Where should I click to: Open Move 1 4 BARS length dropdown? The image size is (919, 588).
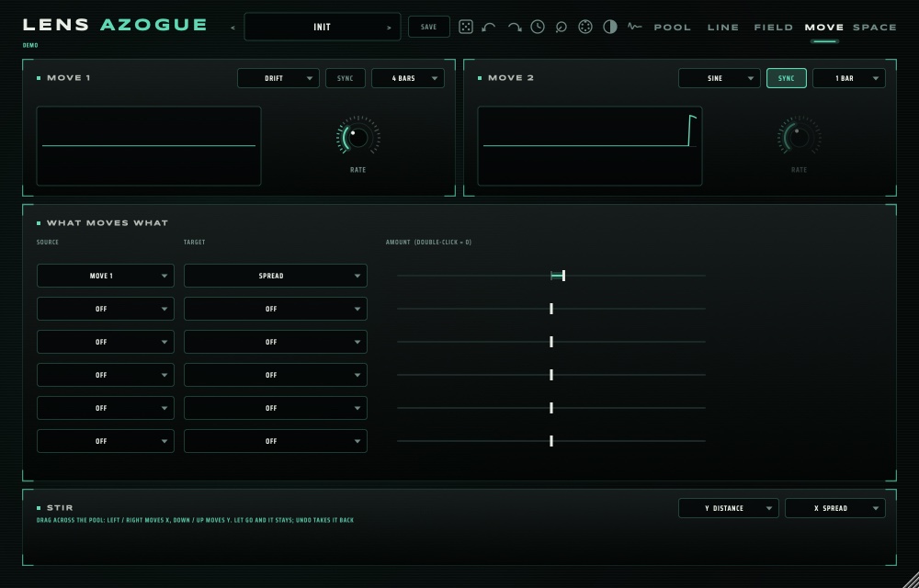point(408,78)
